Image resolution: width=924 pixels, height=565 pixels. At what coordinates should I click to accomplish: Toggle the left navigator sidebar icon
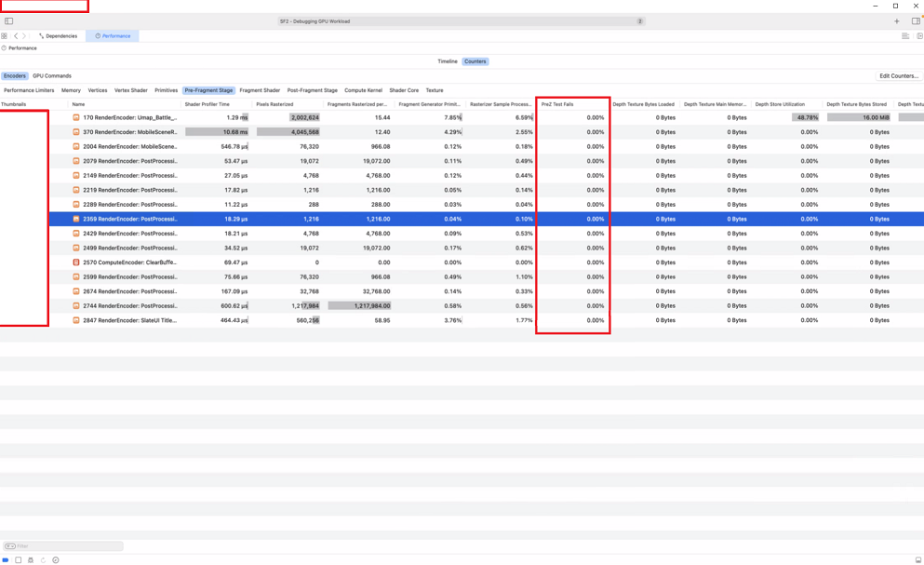pyautogui.click(x=8, y=20)
